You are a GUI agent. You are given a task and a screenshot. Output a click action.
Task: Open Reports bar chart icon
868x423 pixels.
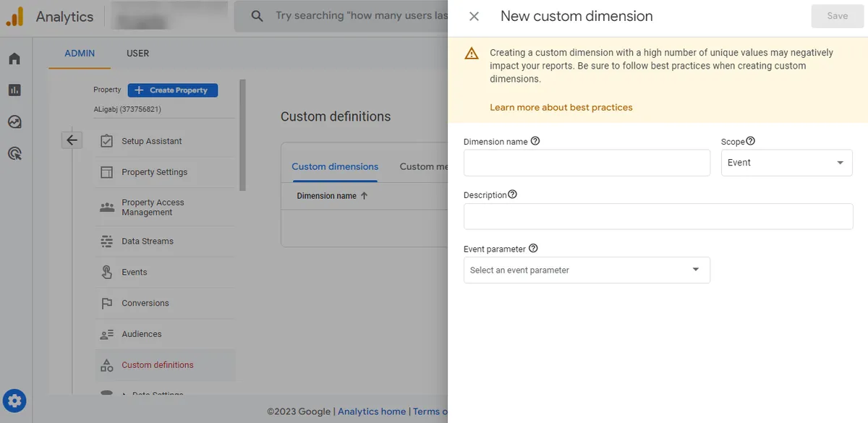click(x=14, y=90)
